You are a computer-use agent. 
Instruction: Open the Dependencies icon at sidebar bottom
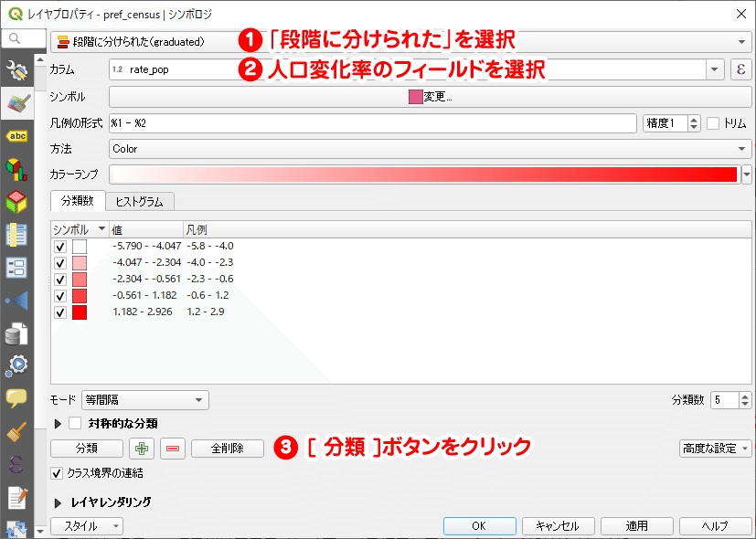coord(16,528)
